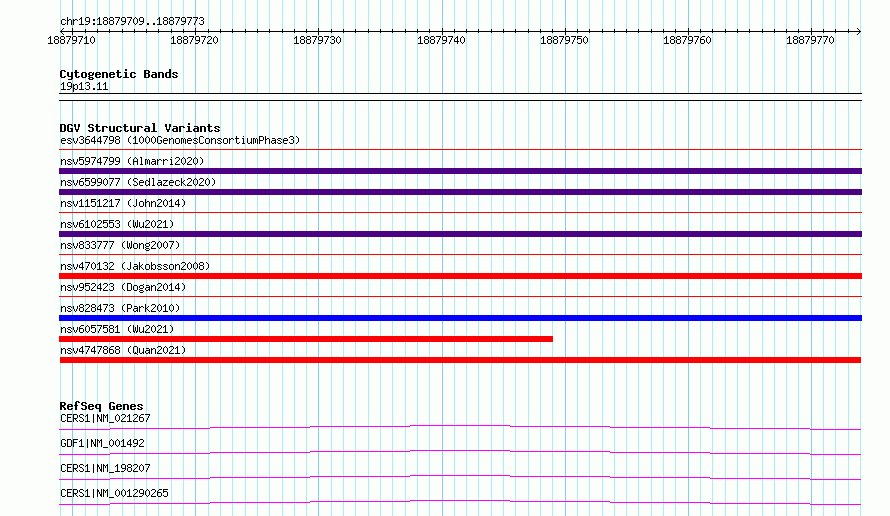The width and height of the screenshot is (890, 516).
Task: Click the magenta line under CERS1|NM_021267
Action: 460,427
